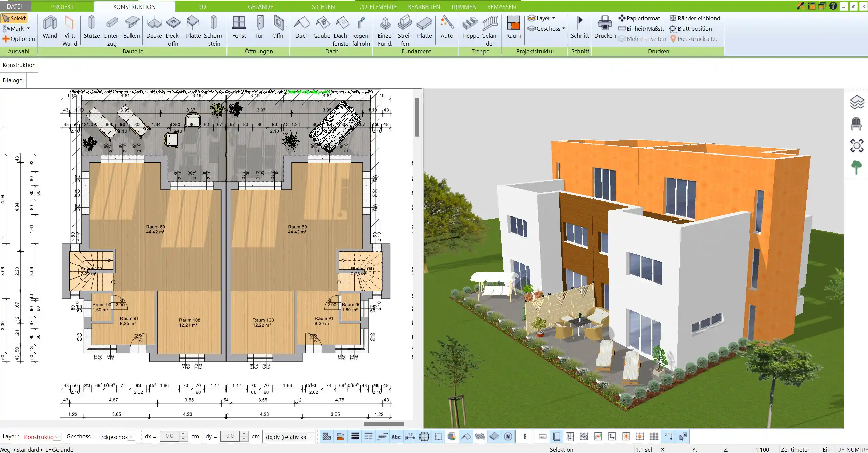868x453 pixels.
Task: Choose the Gaube dormer tool
Action: click(322, 27)
